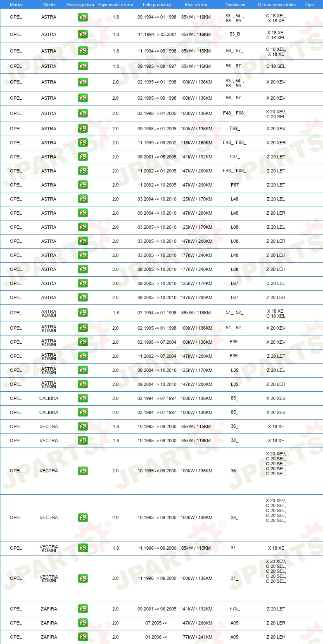Viewport: 323px width, 644px height.
Task: Click the fuel icon in the Vectra 1.8 38_ row
Action: [x=83, y=441]
